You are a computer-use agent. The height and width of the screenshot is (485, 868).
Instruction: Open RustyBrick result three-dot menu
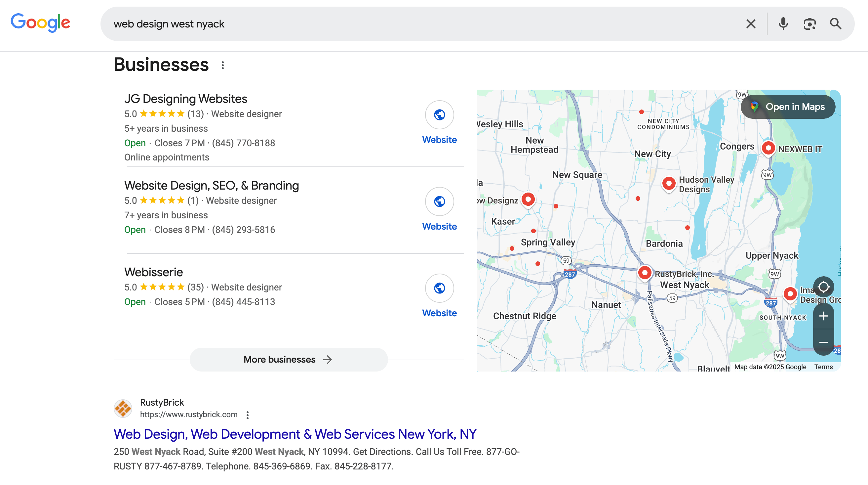[248, 415]
